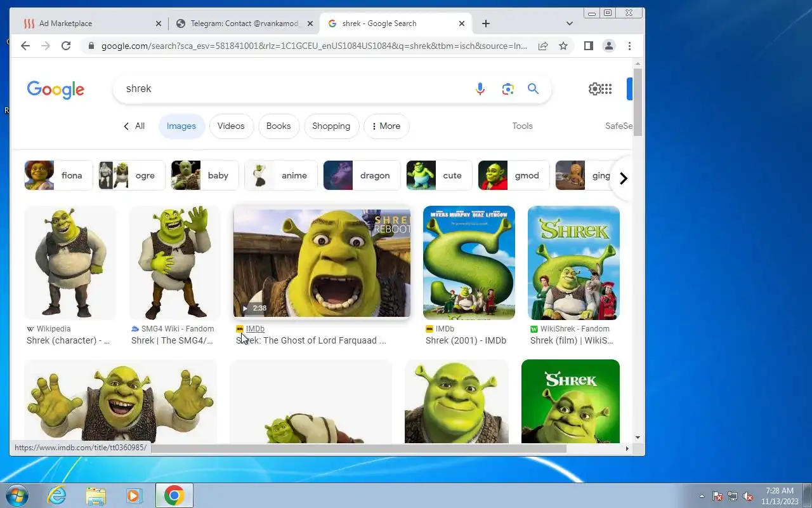Viewport: 812px width, 508px height.
Task: Open the Shrek Reboot video thumbnail
Action: [322, 263]
